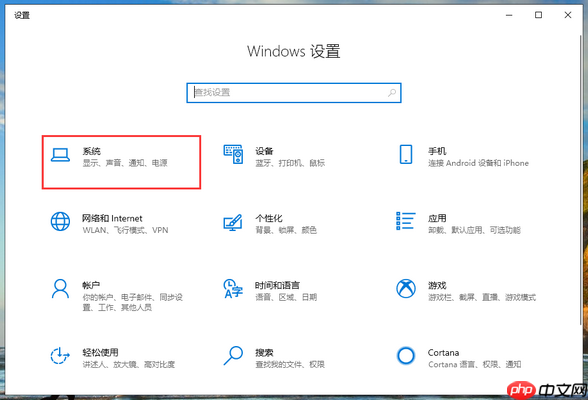Click the 游戏栏、截屏、直播、游戏模式 description

pyautogui.click(x=482, y=297)
